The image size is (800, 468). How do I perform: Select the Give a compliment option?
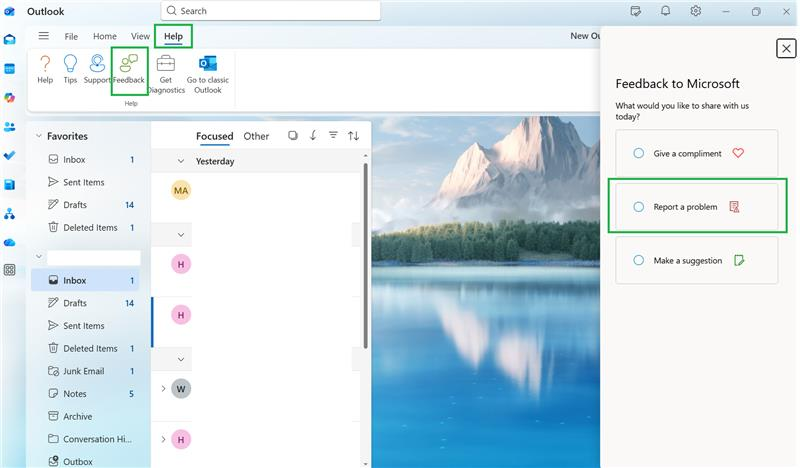coord(697,153)
